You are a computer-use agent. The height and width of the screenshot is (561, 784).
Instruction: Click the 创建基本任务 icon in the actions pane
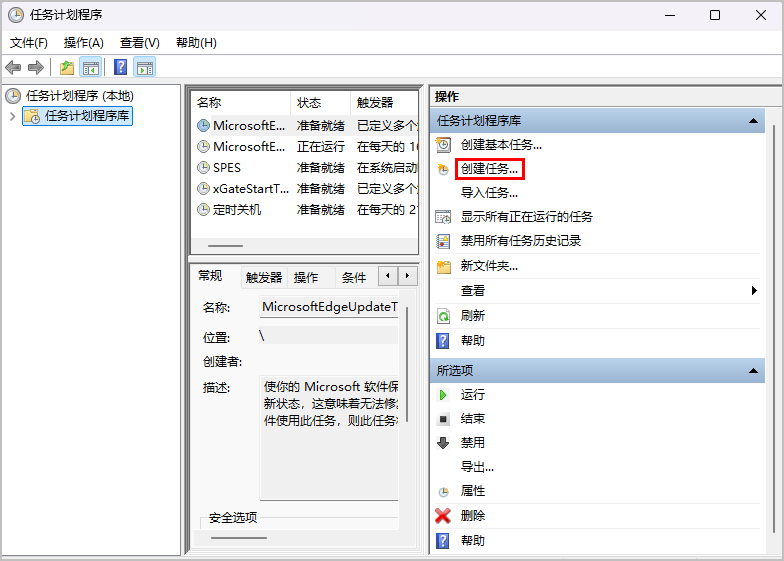(443, 145)
